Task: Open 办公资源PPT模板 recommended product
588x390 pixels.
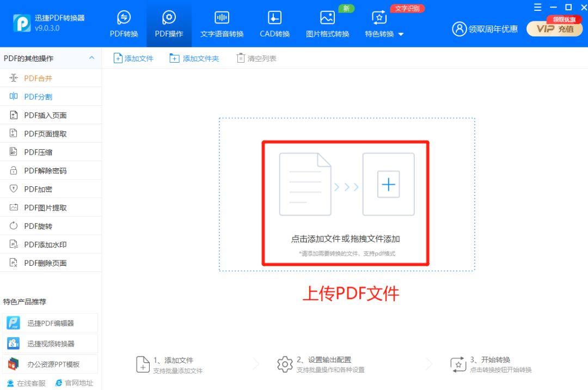Action: [50, 364]
